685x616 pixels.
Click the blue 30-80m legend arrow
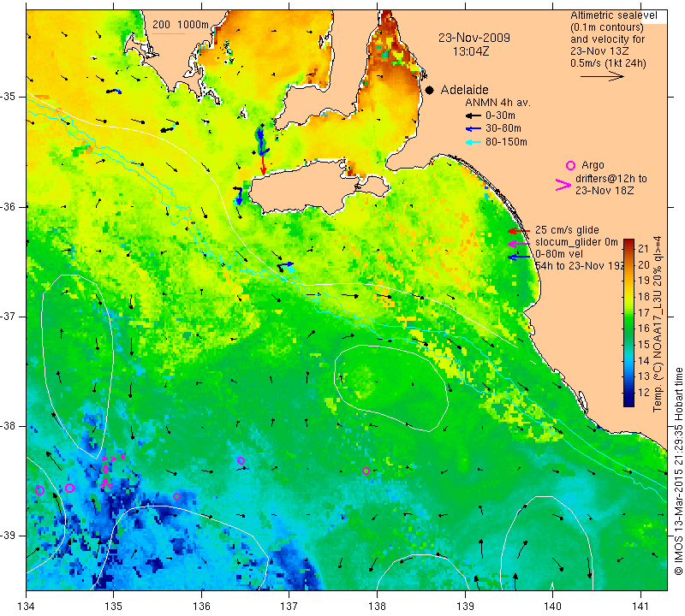(x=474, y=129)
